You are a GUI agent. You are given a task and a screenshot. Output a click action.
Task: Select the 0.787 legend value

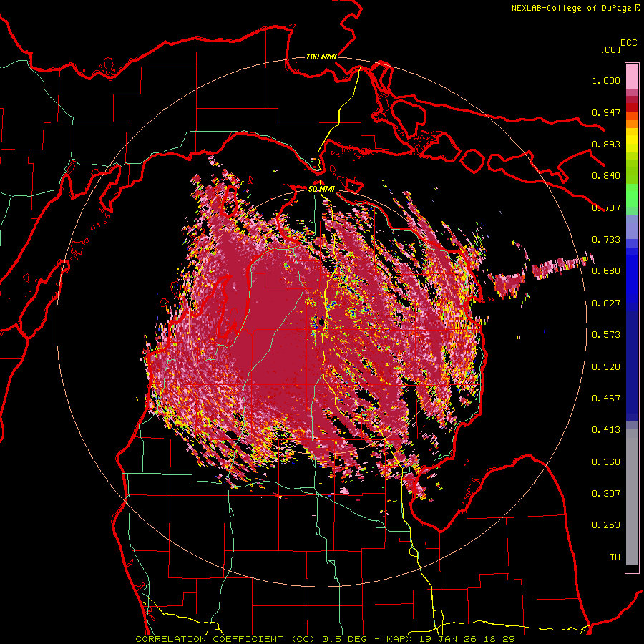click(x=606, y=208)
